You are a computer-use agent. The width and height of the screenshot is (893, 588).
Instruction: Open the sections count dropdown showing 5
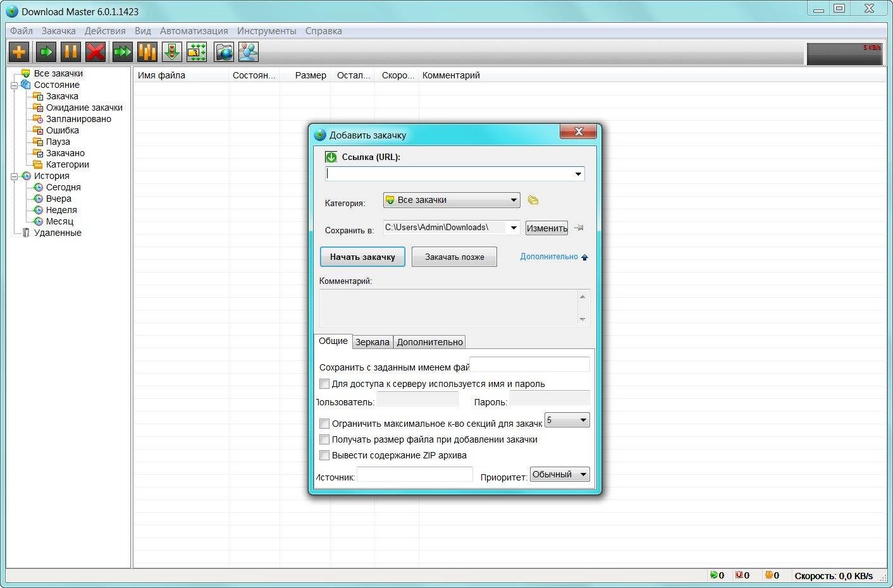coord(567,420)
